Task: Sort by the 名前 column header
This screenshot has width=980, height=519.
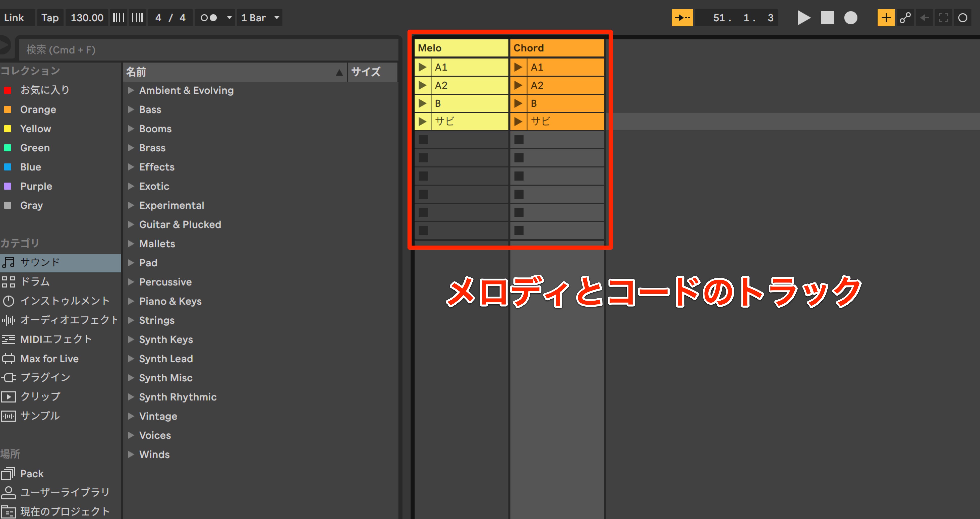Action: pyautogui.click(x=235, y=72)
